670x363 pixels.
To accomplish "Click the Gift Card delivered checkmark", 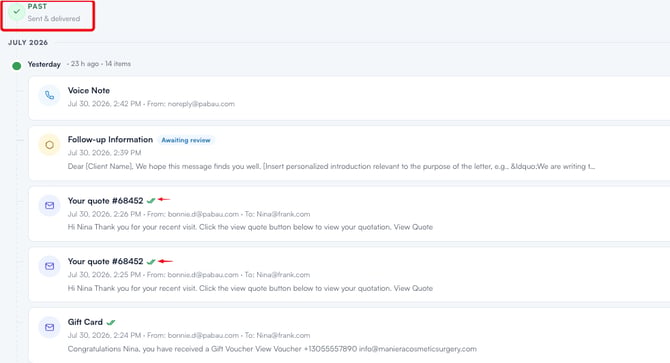I will 111,322.
